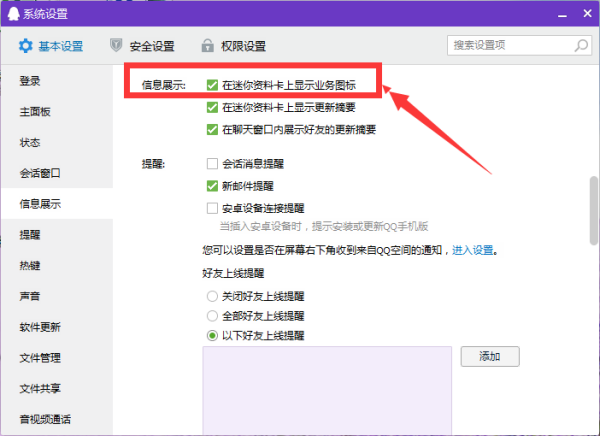The image size is (600, 436).
Task: Follow the 进入设置 link
Action: [473, 250]
